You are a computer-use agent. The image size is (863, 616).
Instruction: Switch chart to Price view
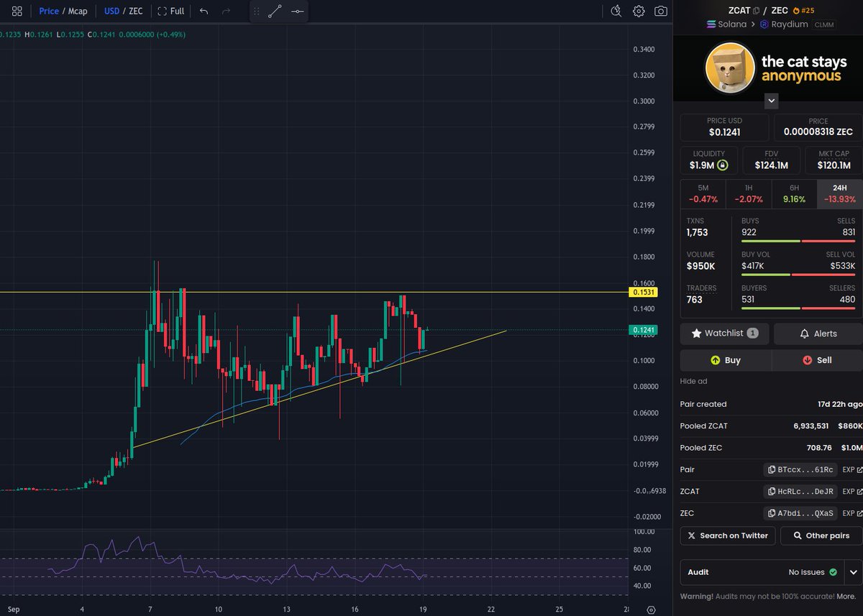(49, 12)
